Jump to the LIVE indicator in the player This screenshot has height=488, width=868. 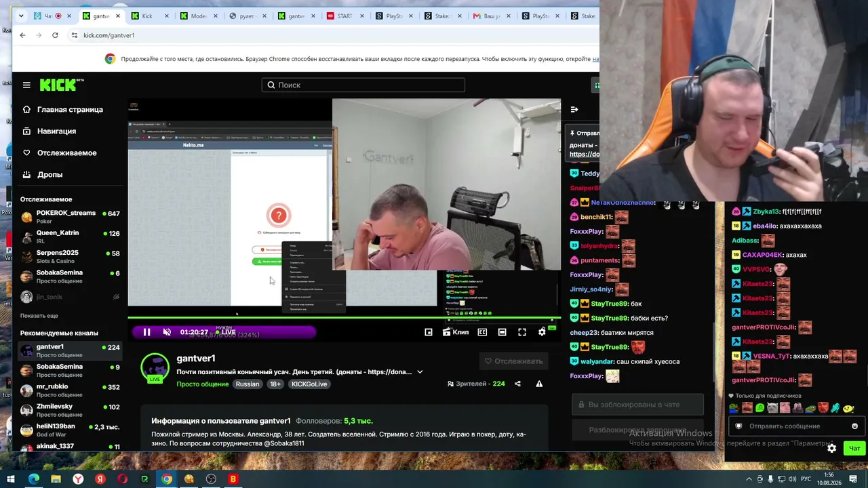224,332
